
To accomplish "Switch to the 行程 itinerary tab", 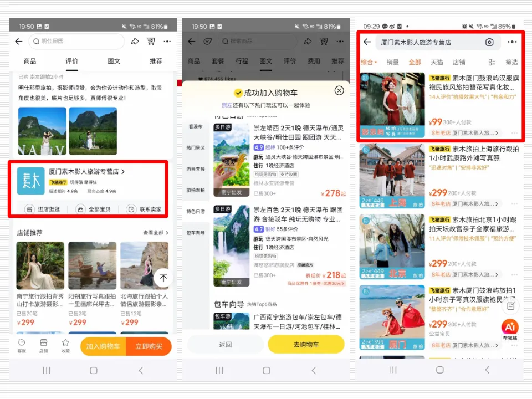I will point(241,61).
